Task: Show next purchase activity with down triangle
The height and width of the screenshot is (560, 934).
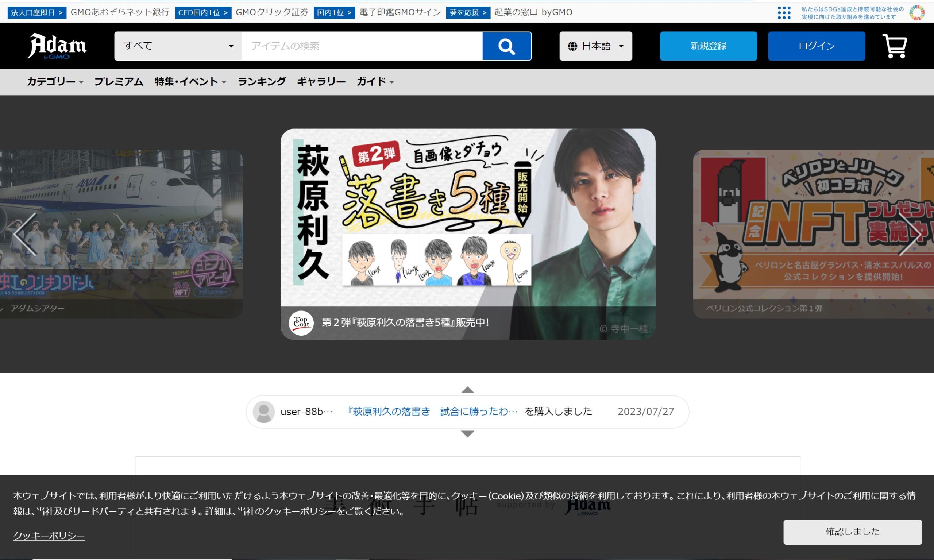Action: 467,433
